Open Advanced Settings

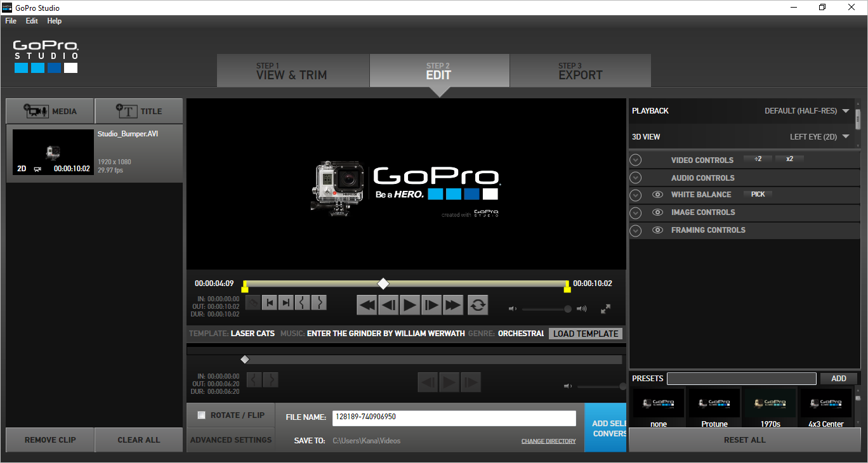(231, 440)
